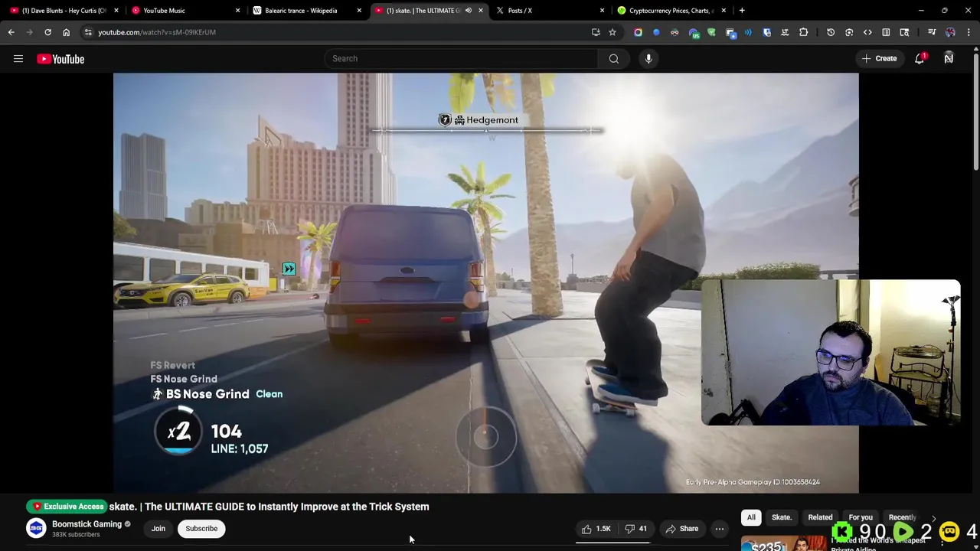The width and height of the screenshot is (980, 551).
Task: Reload the page with browser refresh icon
Action: coord(47,32)
